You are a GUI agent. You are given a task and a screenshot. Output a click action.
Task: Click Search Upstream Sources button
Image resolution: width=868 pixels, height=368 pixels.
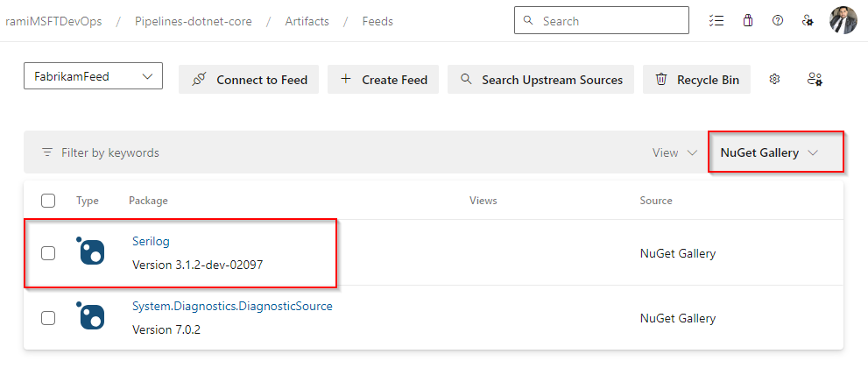540,79
